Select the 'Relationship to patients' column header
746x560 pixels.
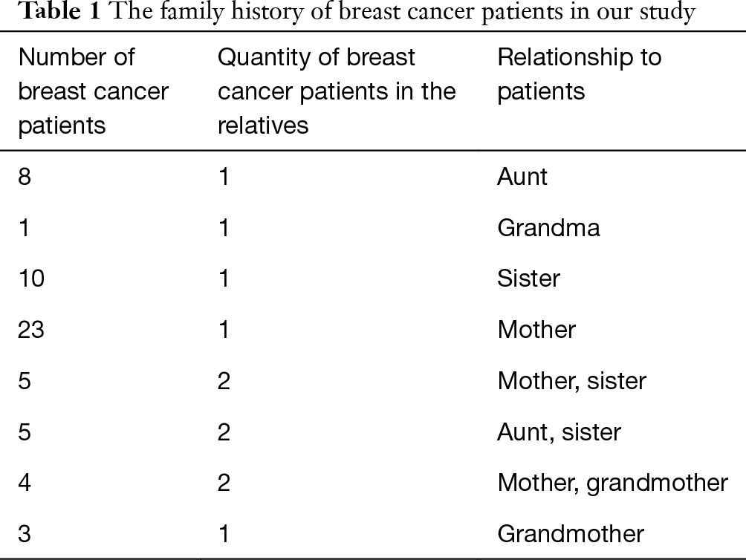pyautogui.click(x=580, y=74)
